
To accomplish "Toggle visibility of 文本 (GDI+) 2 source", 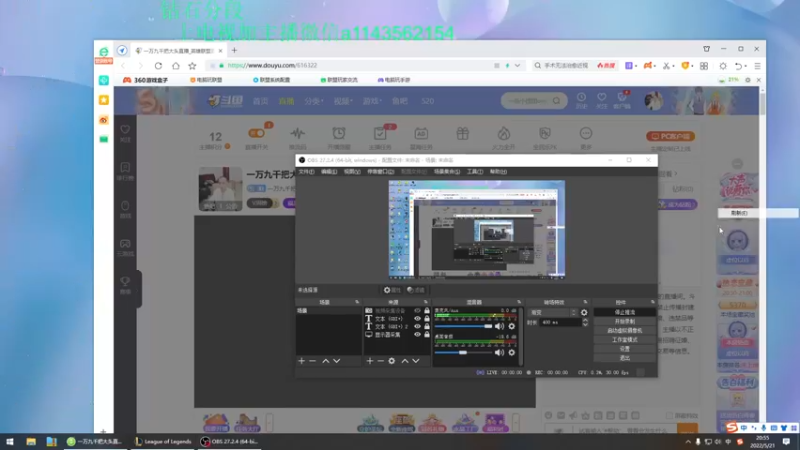I will [417, 327].
